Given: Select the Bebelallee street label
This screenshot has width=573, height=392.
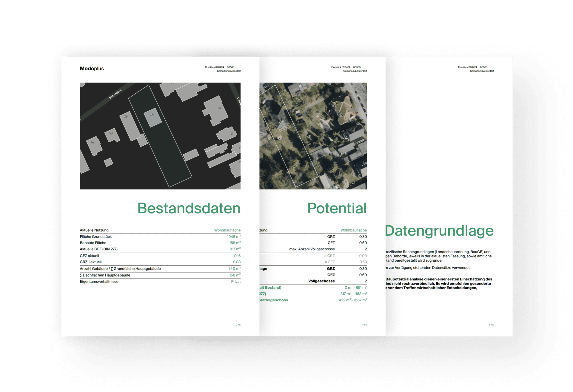Looking at the screenshot, I should (x=115, y=94).
